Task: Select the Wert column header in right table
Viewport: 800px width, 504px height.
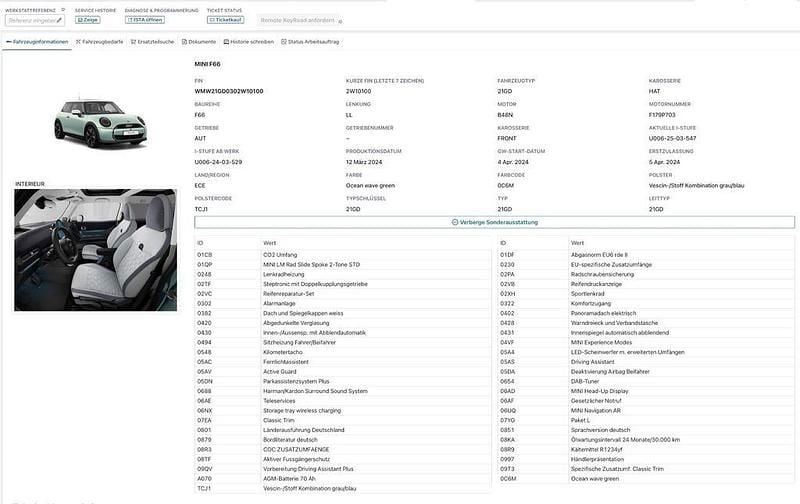Action: [577, 243]
